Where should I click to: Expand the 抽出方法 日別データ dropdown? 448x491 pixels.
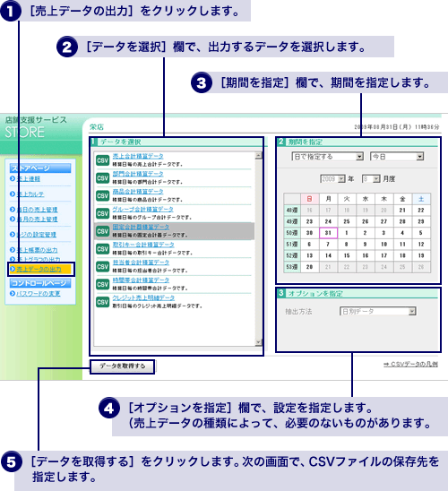click(378, 311)
